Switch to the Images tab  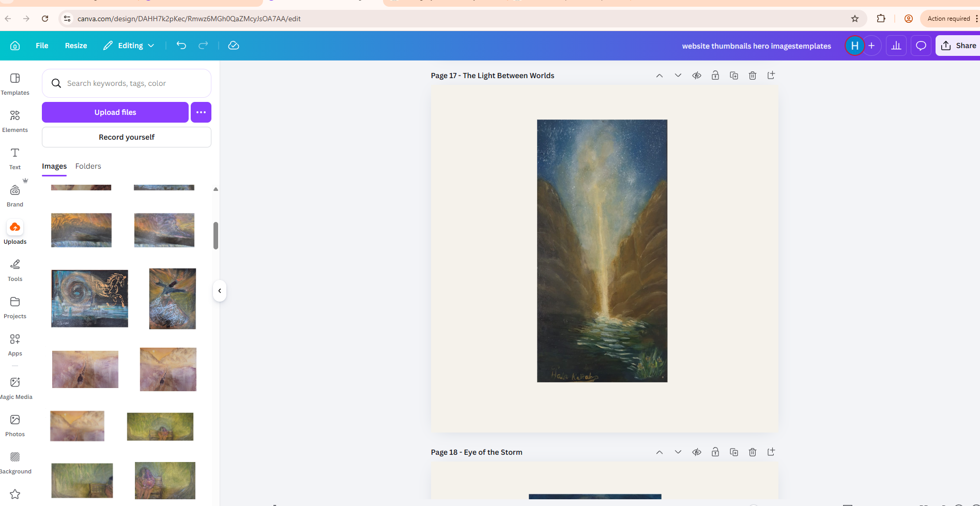54,166
